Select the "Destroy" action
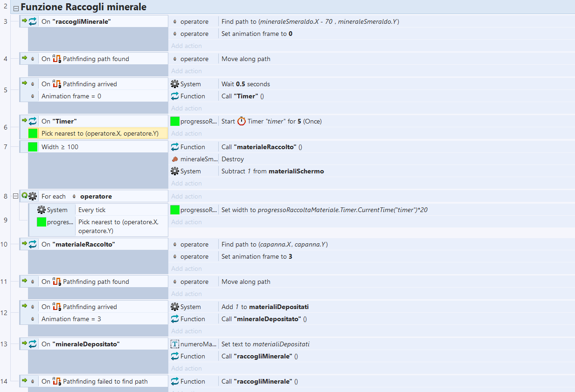 (x=233, y=159)
